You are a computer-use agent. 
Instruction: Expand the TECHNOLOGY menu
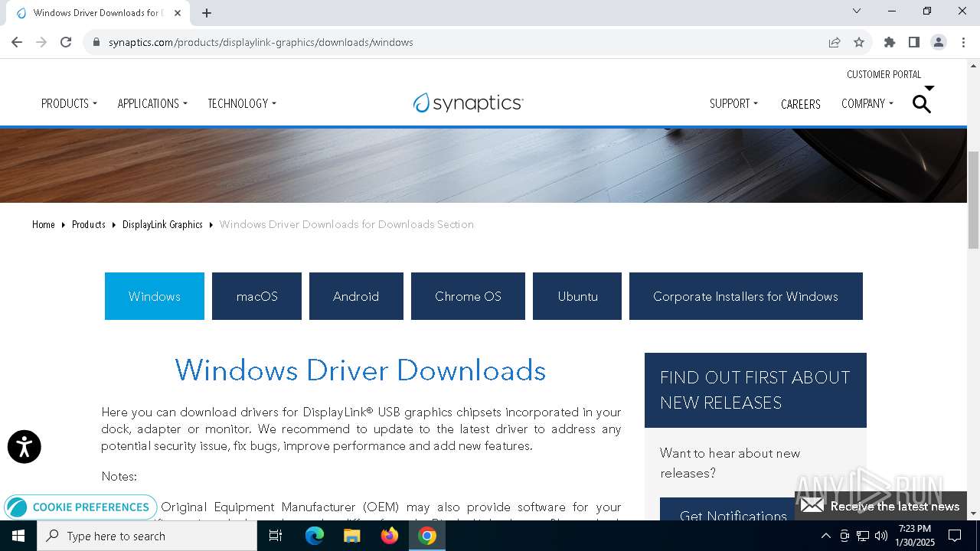tap(242, 103)
